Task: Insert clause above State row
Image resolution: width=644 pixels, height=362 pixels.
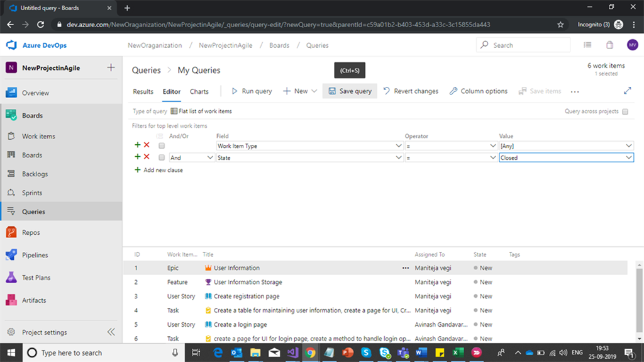Action: pos(137,157)
